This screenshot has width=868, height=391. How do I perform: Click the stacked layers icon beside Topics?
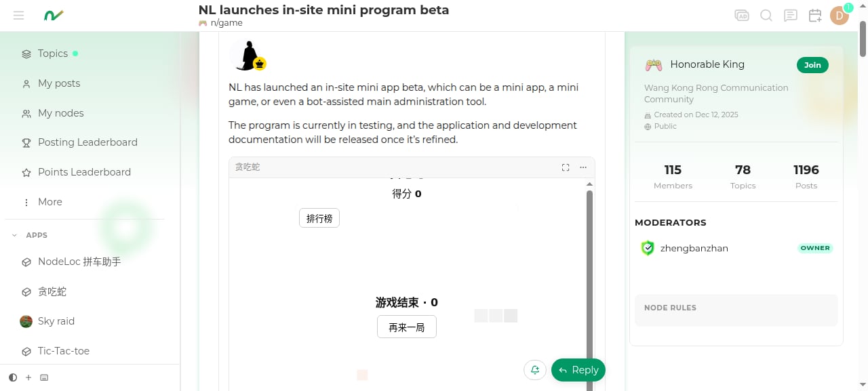[x=26, y=54]
